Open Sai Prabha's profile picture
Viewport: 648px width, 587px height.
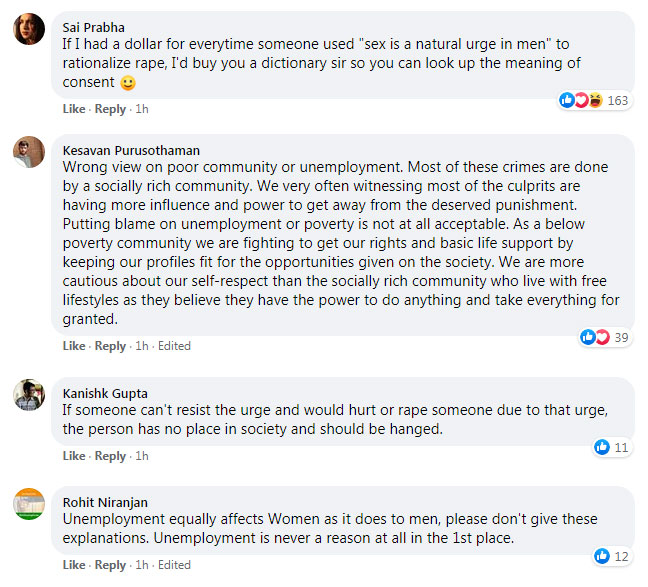(x=28, y=29)
